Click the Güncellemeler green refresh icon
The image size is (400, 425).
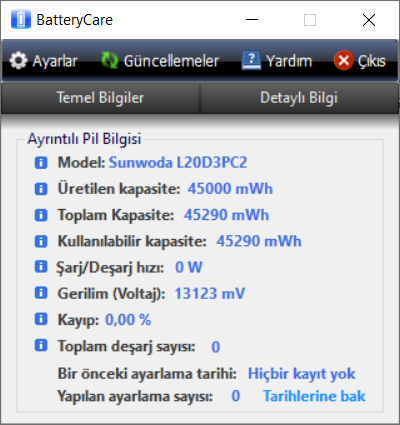(x=110, y=60)
